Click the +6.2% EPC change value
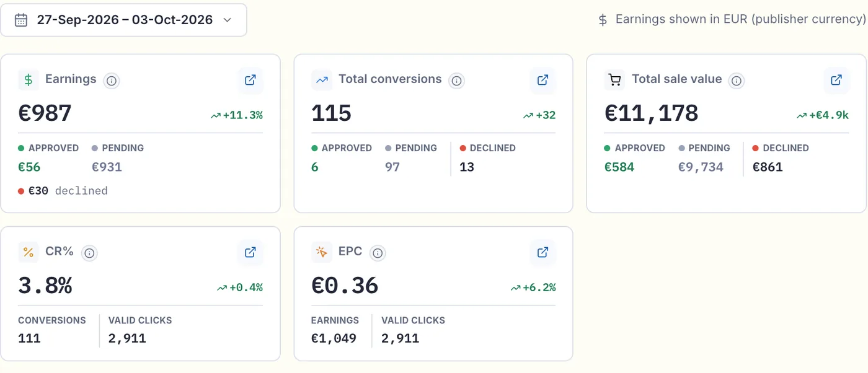The height and width of the screenshot is (373, 868). coord(539,287)
